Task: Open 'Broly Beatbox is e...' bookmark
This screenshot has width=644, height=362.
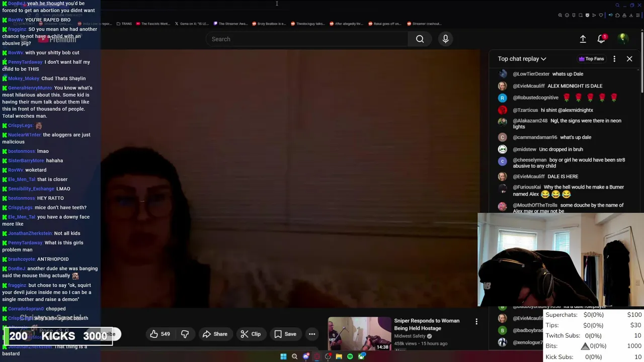Action: tap(269, 24)
